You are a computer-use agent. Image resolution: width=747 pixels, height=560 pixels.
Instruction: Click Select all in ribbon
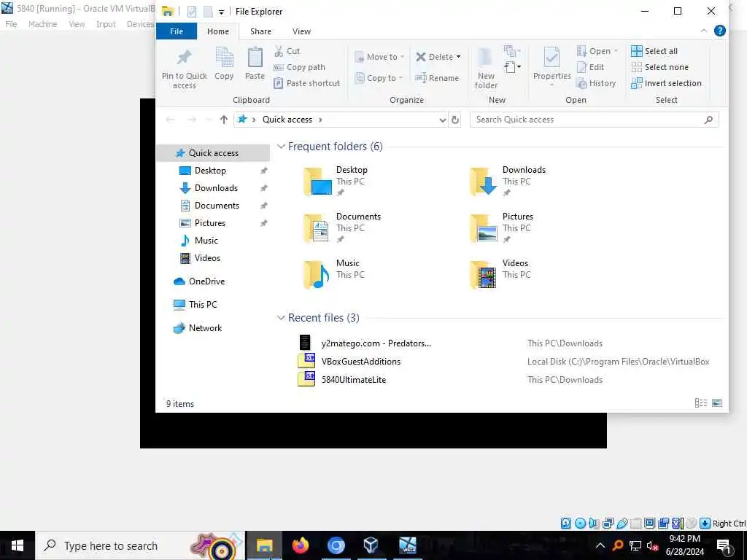(654, 51)
